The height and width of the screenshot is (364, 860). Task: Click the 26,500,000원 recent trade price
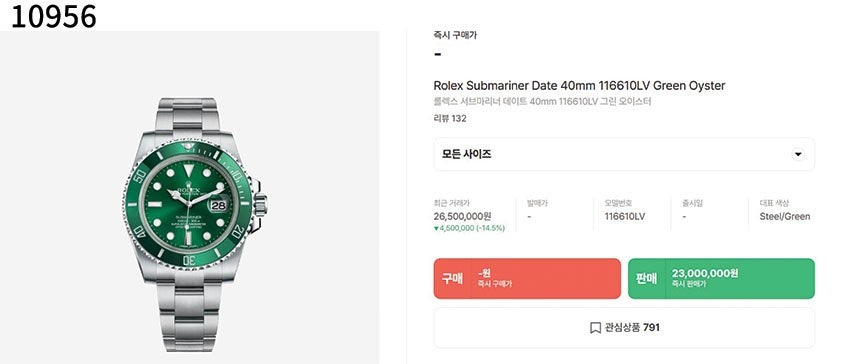pyautogui.click(x=462, y=216)
